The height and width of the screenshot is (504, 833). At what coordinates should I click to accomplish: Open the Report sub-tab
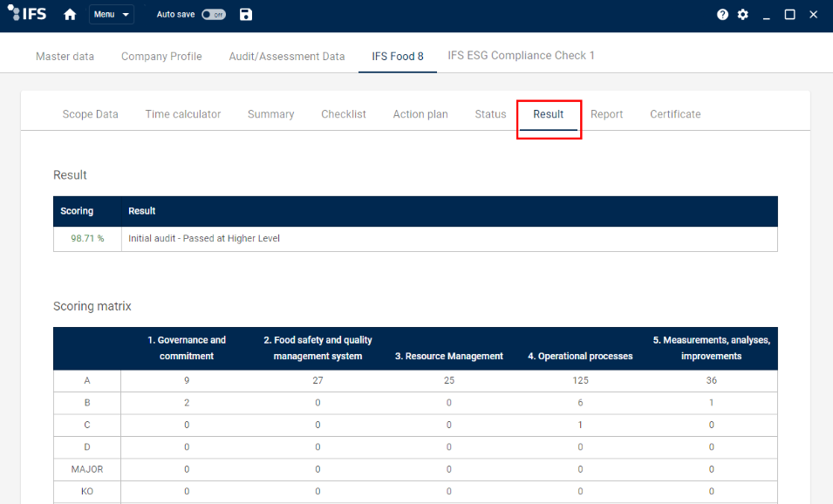[607, 114]
